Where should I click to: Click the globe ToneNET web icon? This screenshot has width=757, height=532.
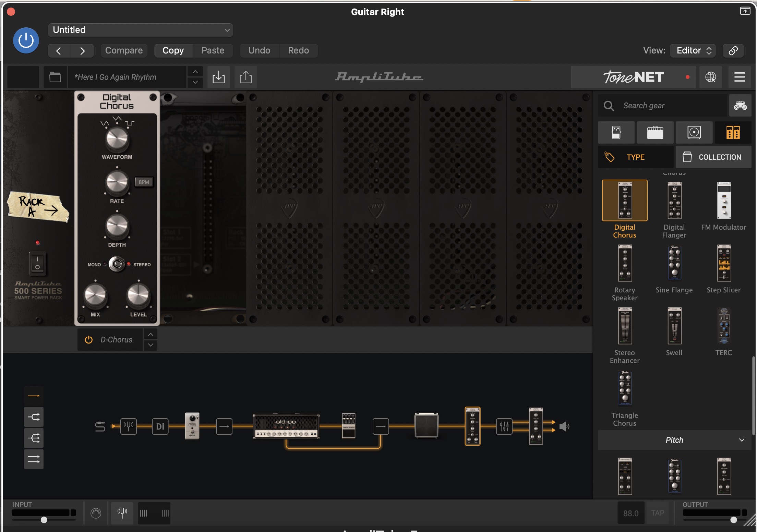pos(710,77)
